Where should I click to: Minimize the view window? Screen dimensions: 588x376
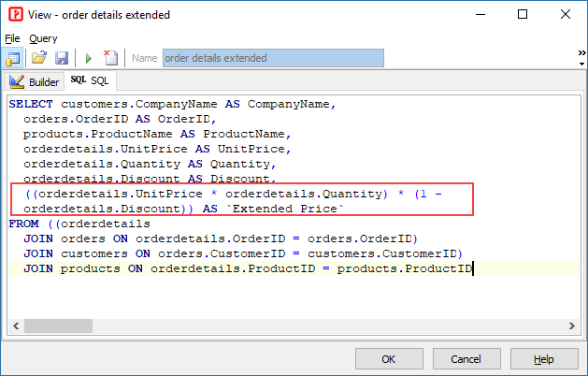[480, 15]
